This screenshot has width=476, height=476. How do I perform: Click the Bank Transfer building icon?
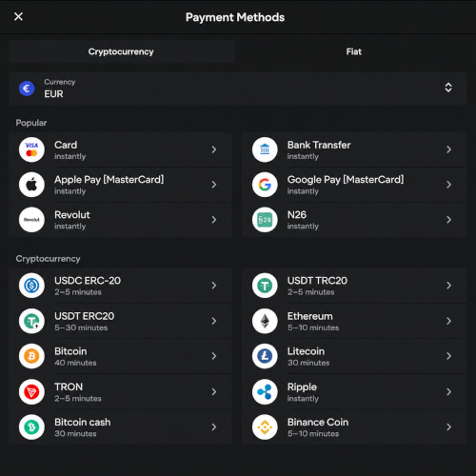(265, 149)
